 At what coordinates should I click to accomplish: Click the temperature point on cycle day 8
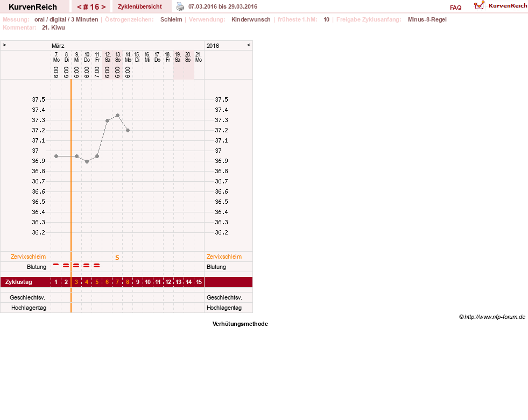point(128,131)
